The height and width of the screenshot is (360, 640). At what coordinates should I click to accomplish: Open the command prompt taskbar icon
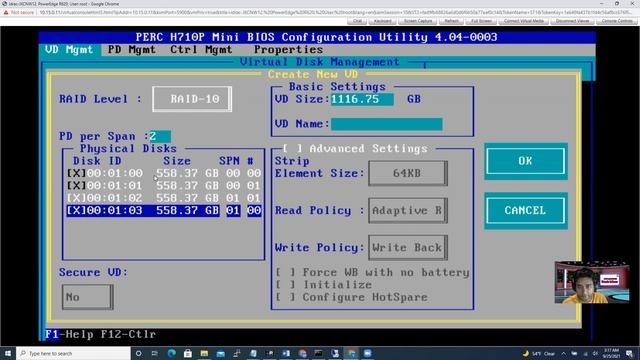[x=318, y=353]
